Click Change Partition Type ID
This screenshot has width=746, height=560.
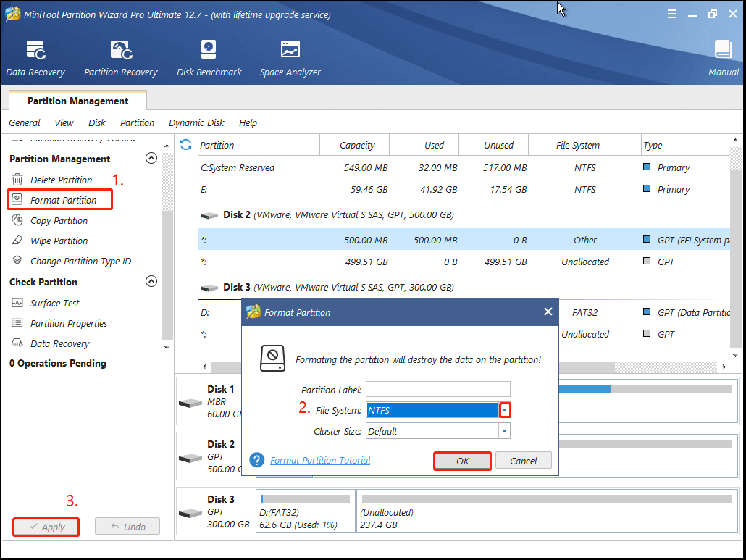(x=80, y=262)
